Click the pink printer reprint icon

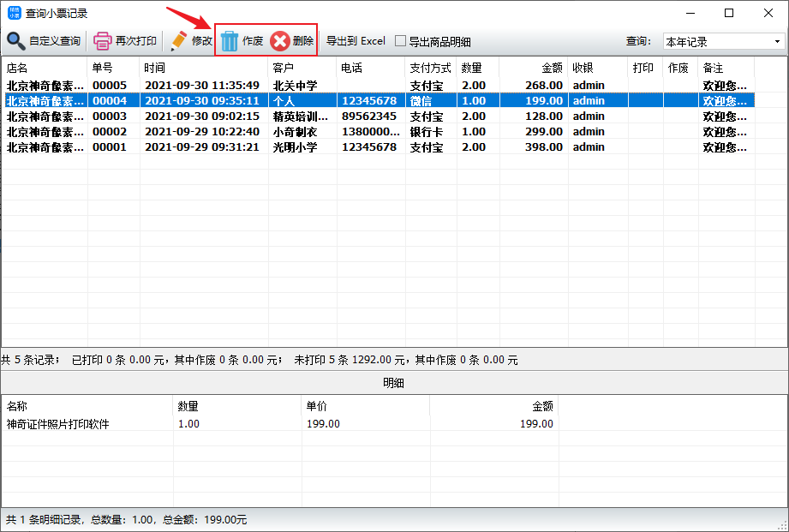click(x=103, y=41)
